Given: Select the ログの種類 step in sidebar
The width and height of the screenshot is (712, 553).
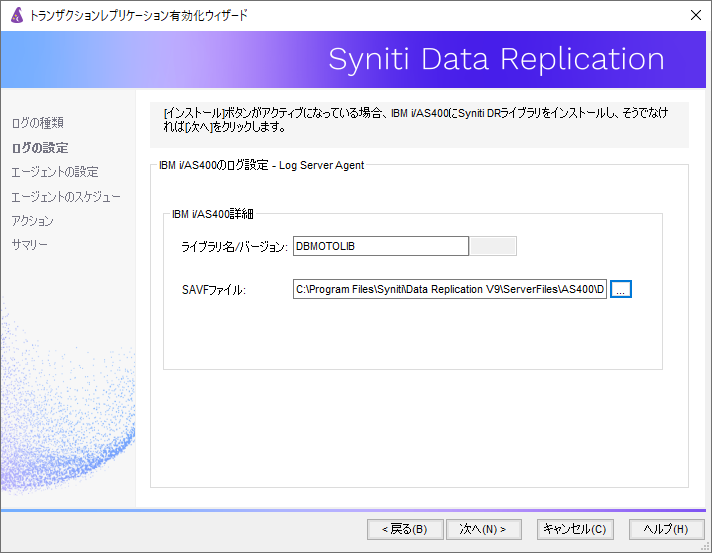Looking at the screenshot, I should tap(38, 123).
